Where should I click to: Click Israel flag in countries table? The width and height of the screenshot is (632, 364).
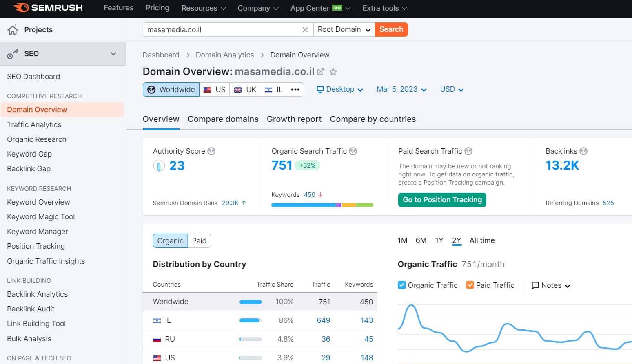point(157,321)
